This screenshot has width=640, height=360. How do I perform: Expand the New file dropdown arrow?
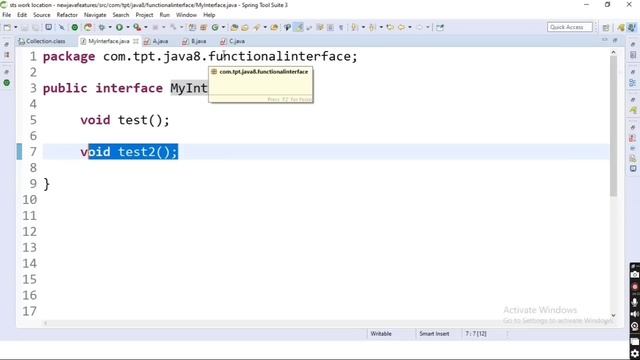pos(16,27)
